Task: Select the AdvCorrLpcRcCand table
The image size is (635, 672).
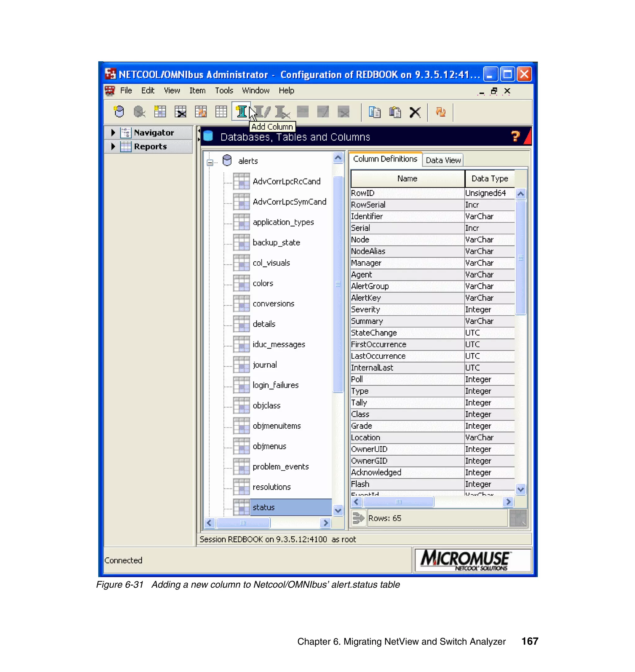Action: [286, 181]
